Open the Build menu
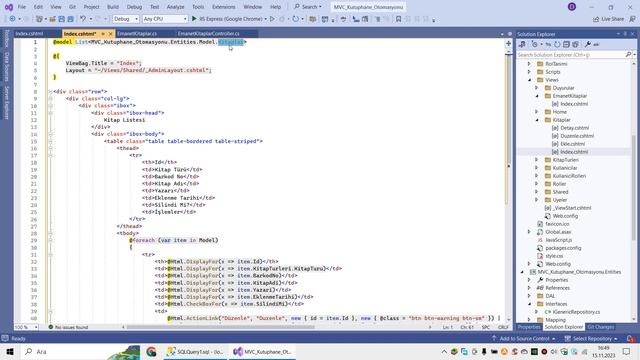The image size is (640, 360). (113, 7)
